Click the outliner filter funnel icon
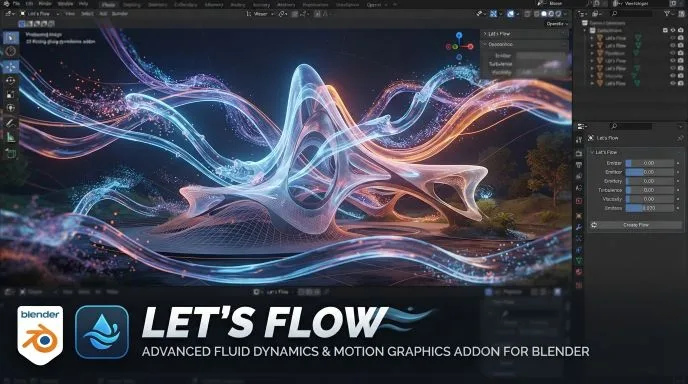The height and width of the screenshot is (384, 688). pyautogui.click(x=667, y=14)
